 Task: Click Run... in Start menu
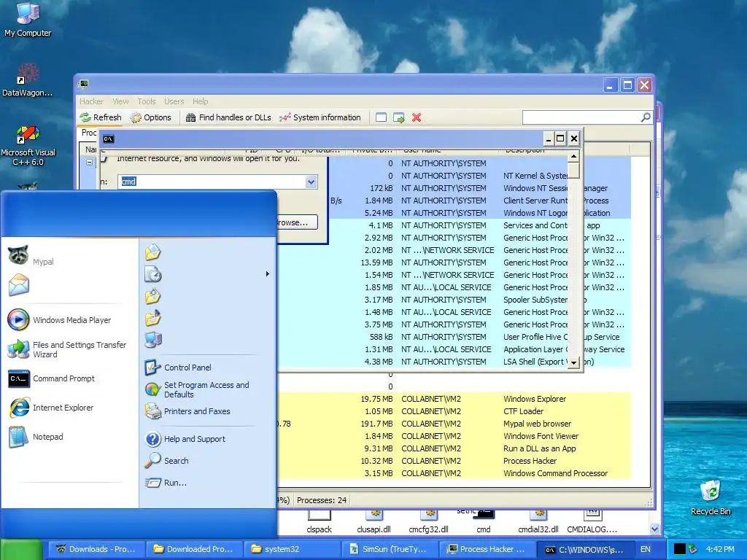[x=166, y=483]
